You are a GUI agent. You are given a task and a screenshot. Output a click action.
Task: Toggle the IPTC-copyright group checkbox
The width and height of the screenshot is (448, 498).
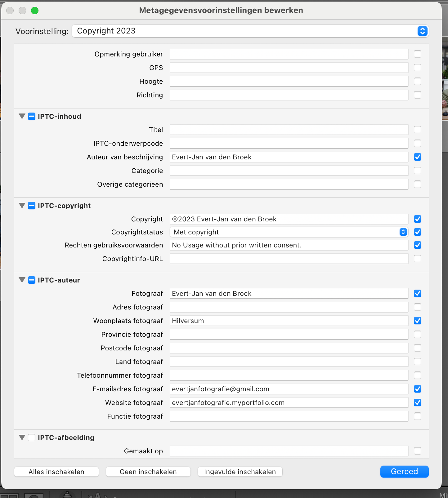click(32, 206)
